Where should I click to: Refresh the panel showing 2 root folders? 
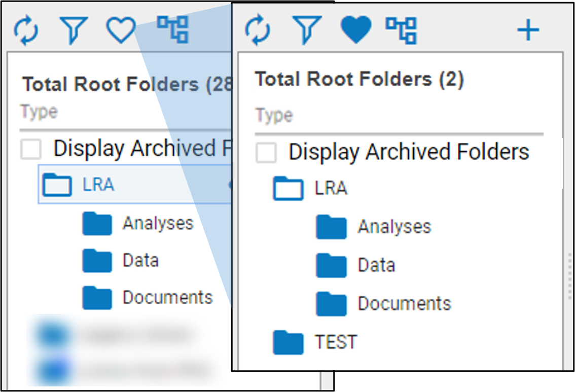click(258, 30)
